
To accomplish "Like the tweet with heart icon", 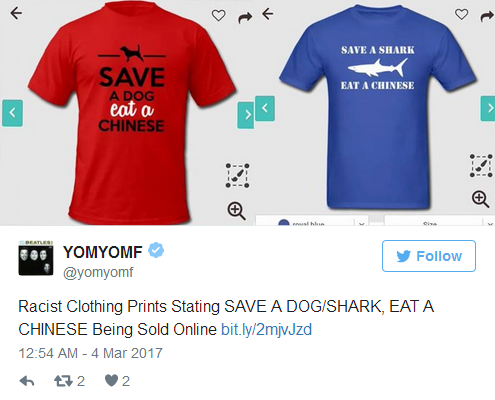I will [111, 380].
